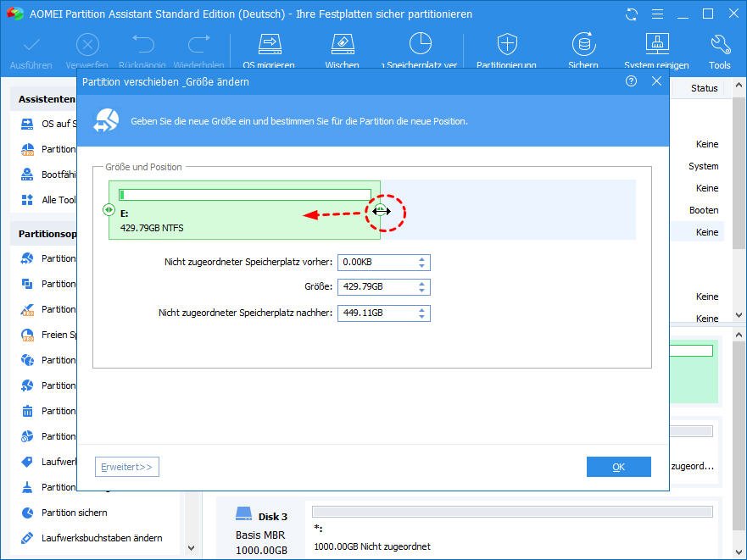
Task: Confirm the dialog with OK button
Action: pyautogui.click(x=618, y=467)
